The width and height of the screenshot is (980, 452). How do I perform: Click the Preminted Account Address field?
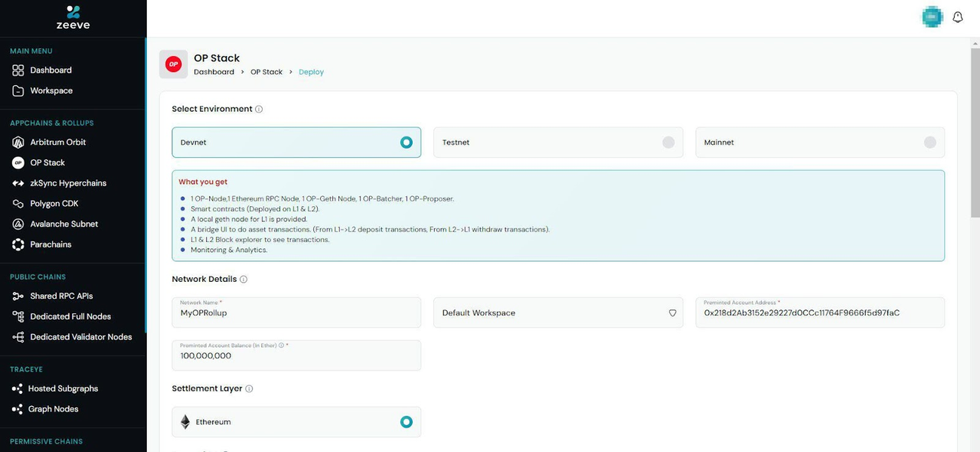(x=820, y=313)
